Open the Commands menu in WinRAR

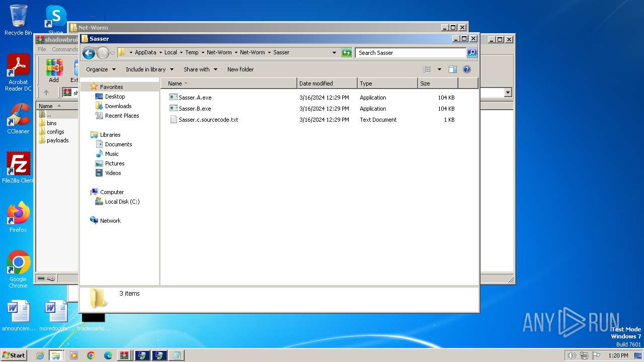pyautogui.click(x=65, y=49)
